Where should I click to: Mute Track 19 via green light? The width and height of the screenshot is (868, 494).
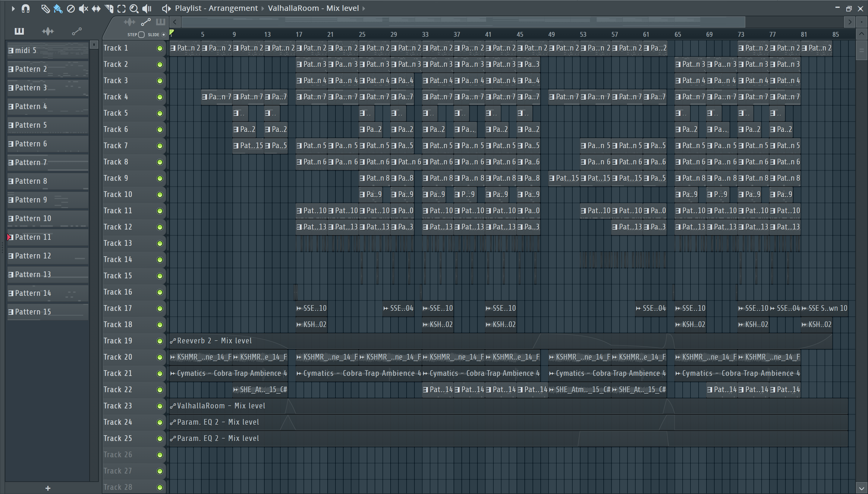[x=159, y=341]
